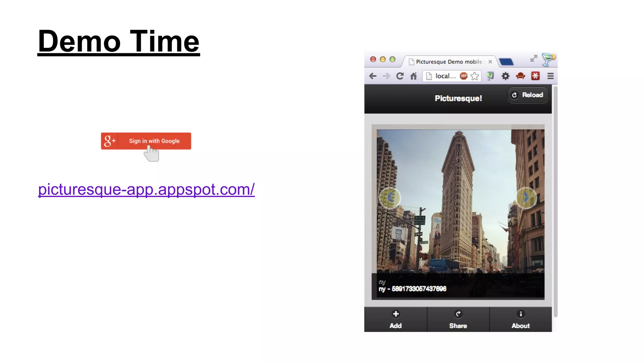Image resolution: width=644 pixels, height=363 pixels.
Task: Click the Sign in with Google button
Action: pos(146,141)
